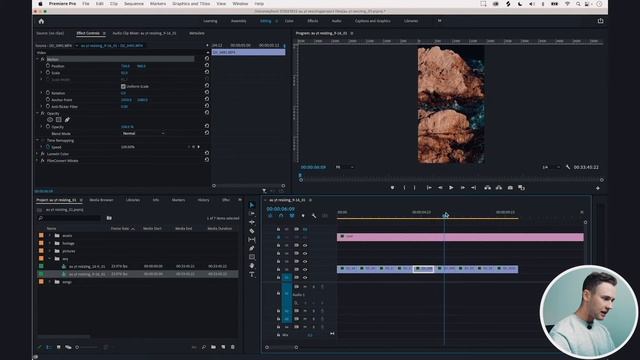Screen dimensions: 640x360
Task: Toggle snap magnet in timeline
Action: tap(281, 216)
